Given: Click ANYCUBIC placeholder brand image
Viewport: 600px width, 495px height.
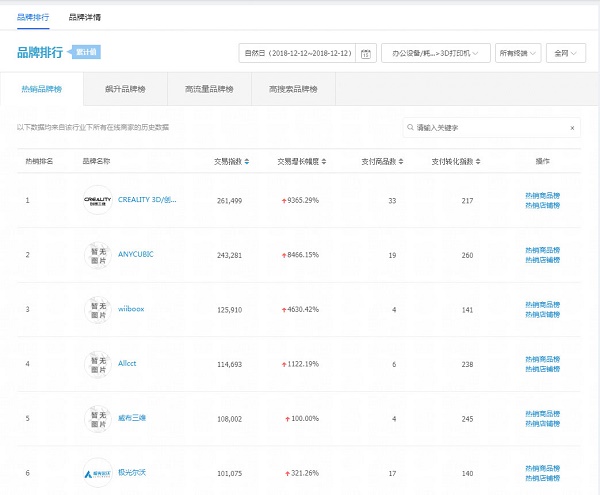Looking at the screenshot, I should [98, 255].
